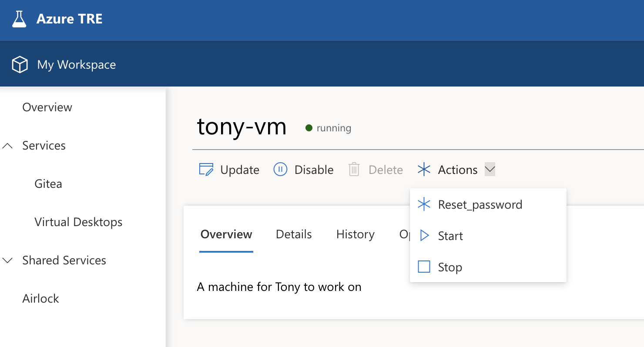The height and width of the screenshot is (347, 644).
Task: Click the Start play triangle icon
Action: tap(424, 236)
